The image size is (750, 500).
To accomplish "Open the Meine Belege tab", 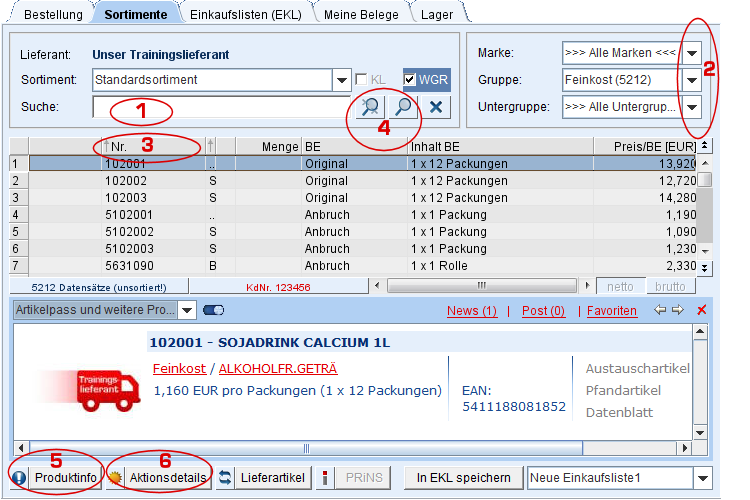I will [361, 15].
